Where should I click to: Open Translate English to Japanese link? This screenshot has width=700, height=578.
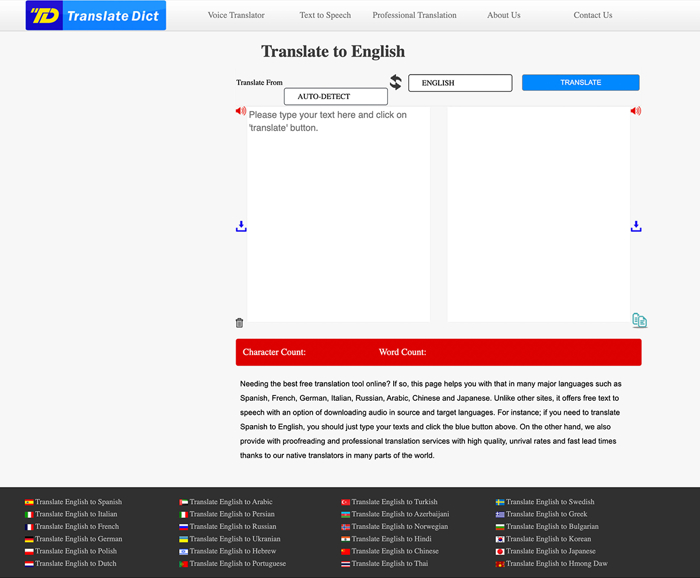pyautogui.click(x=550, y=551)
